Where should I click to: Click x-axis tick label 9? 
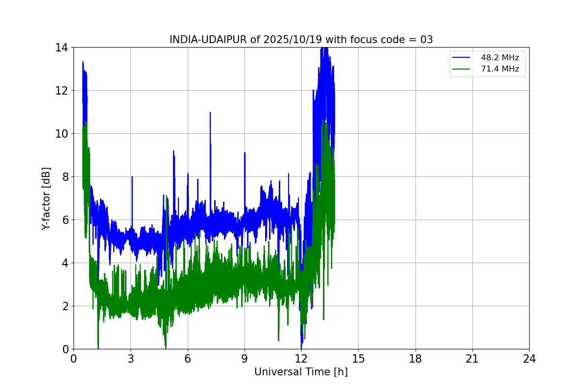(x=245, y=359)
